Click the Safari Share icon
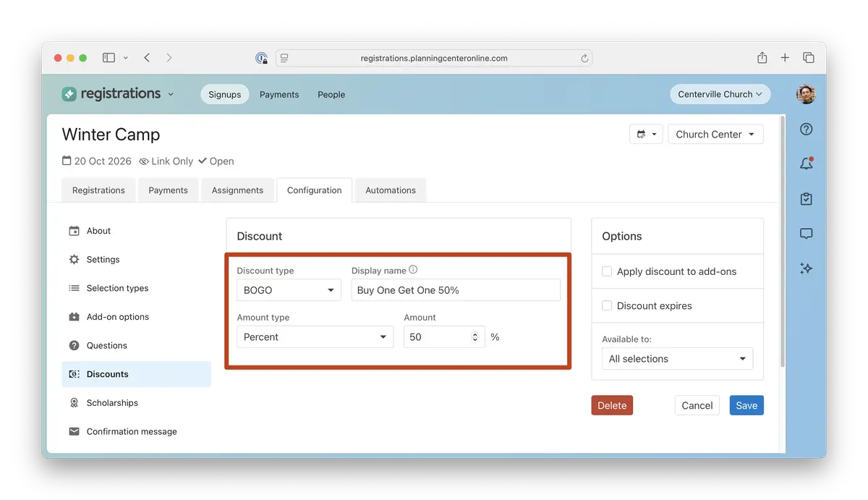The image size is (868, 500). pos(762,58)
